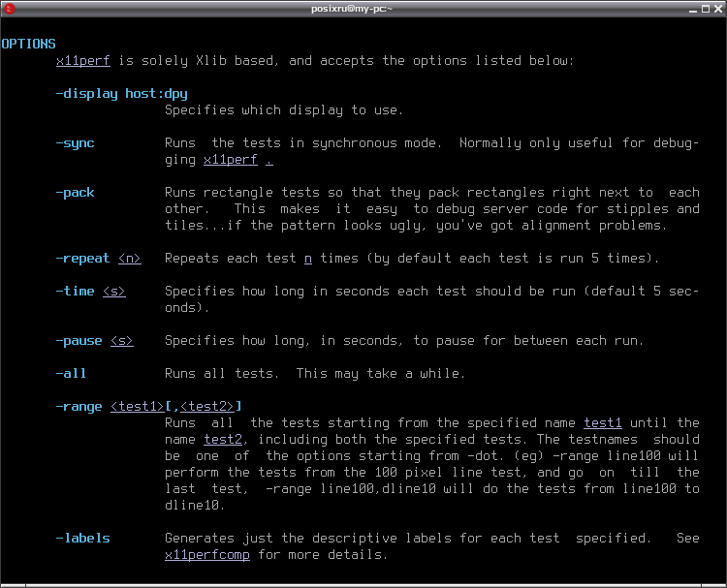Image resolution: width=727 pixels, height=588 pixels.
Task: Click the '-all' option name
Action: [x=71, y=374]
